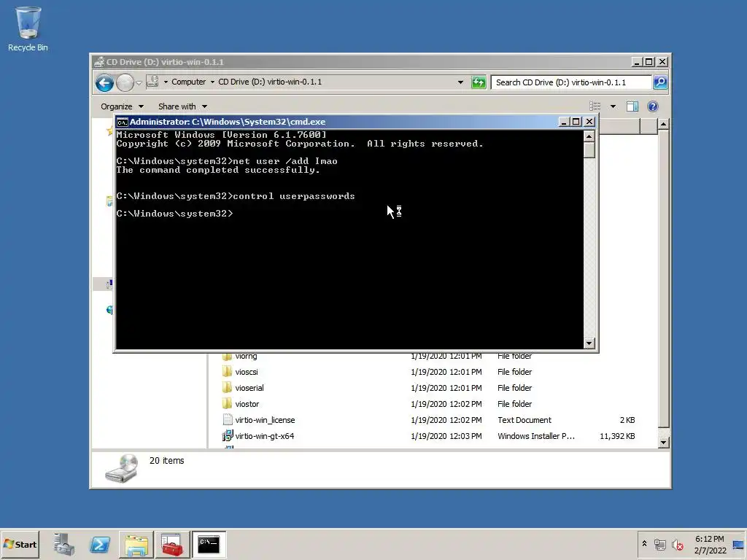747x560 pixels.
Task: Click the Windows Explorer taskbar button
Action: click(136, 544)
